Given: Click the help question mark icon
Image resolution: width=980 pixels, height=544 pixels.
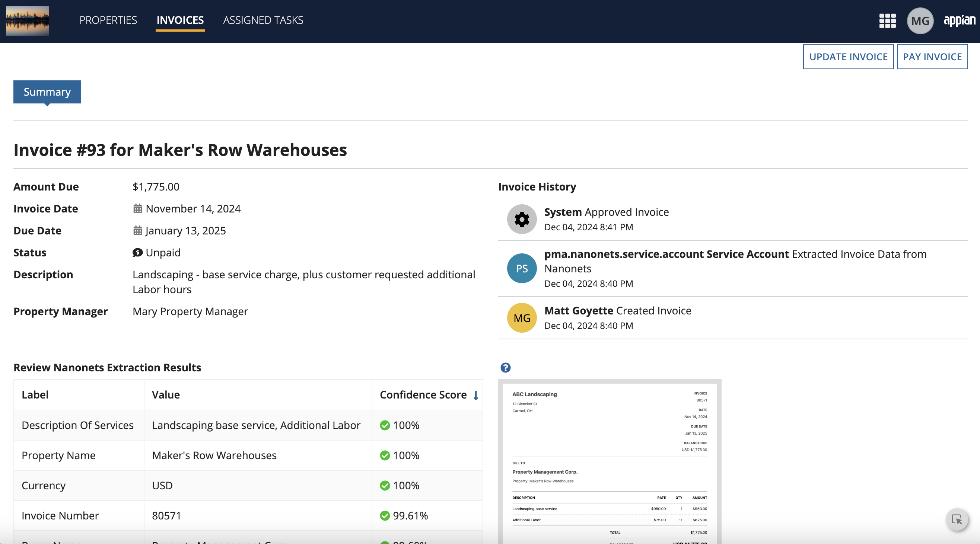Looking at the screenshot, I should [506, 367].
